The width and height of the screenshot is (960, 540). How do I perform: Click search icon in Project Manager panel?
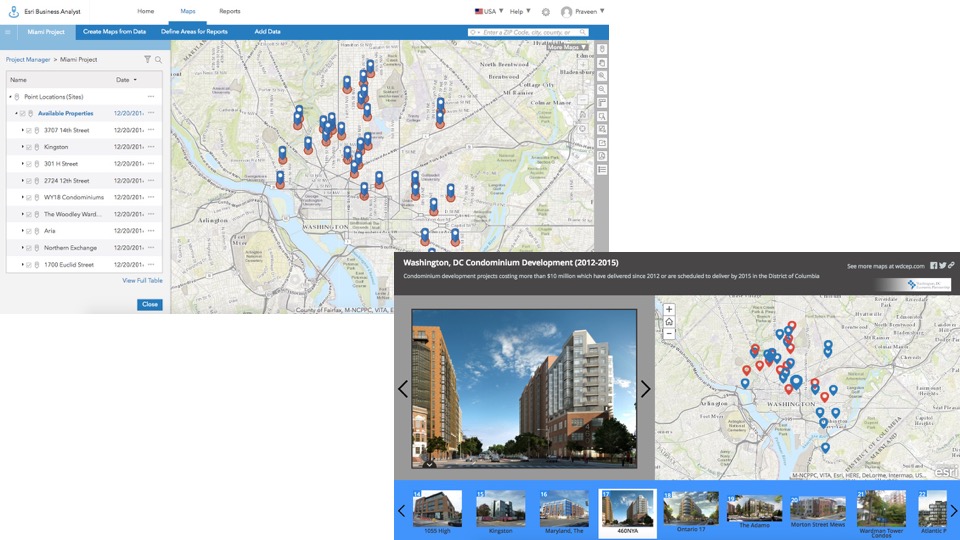click(x=158, y=59)
